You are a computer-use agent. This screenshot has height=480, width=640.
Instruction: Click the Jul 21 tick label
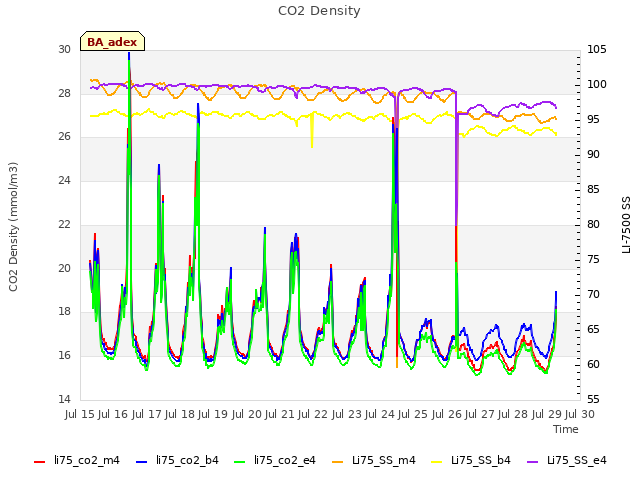click(x=280, y=414)
